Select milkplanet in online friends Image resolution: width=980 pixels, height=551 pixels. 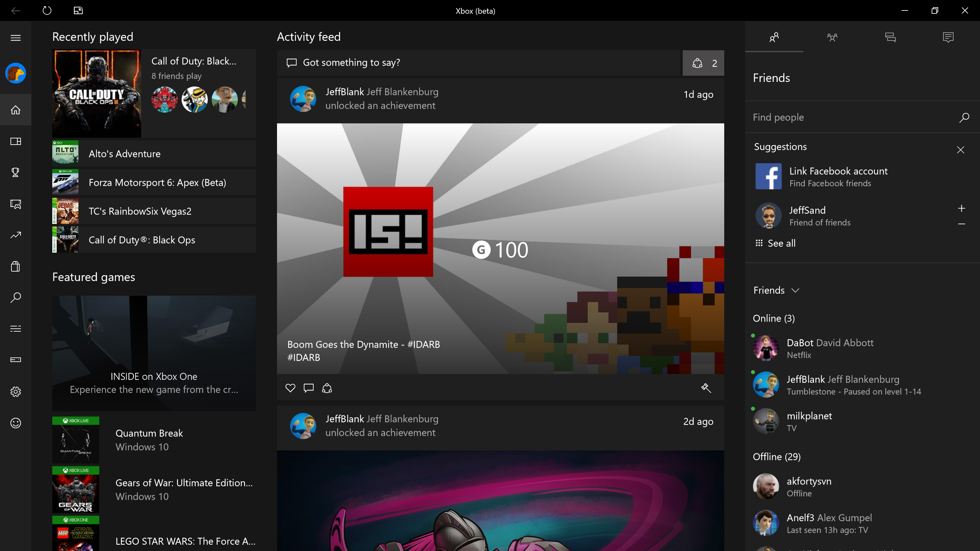[862, 421]
